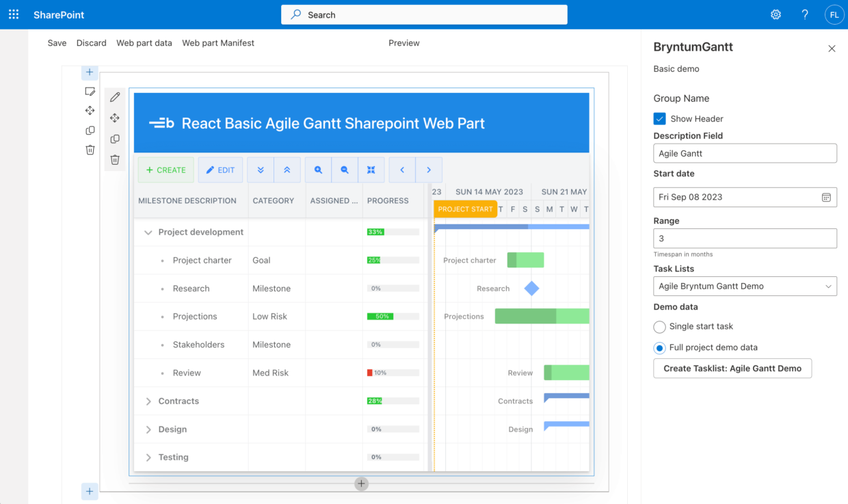Select the Zoom In tool on the Gantt toolbar

(x=318, y=170)
